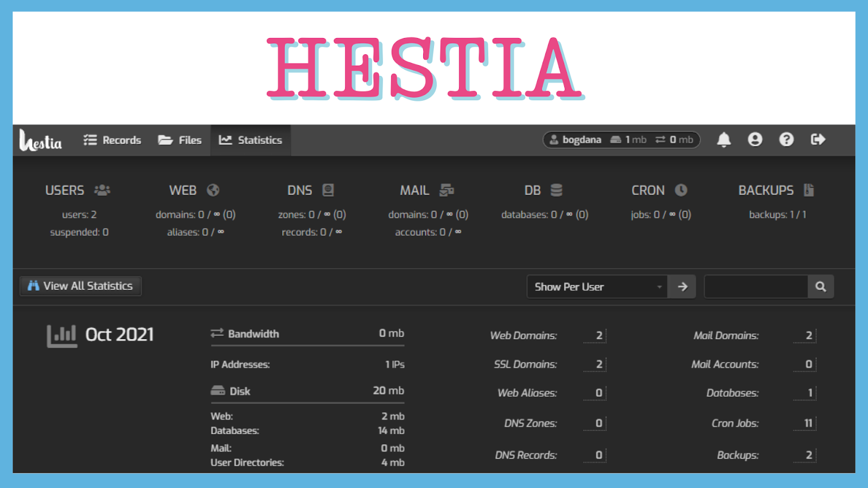The height and width of the screenshot is (488, 868).
Task: Click the "Oct 2021" period heading
Action: click(119, 335)
